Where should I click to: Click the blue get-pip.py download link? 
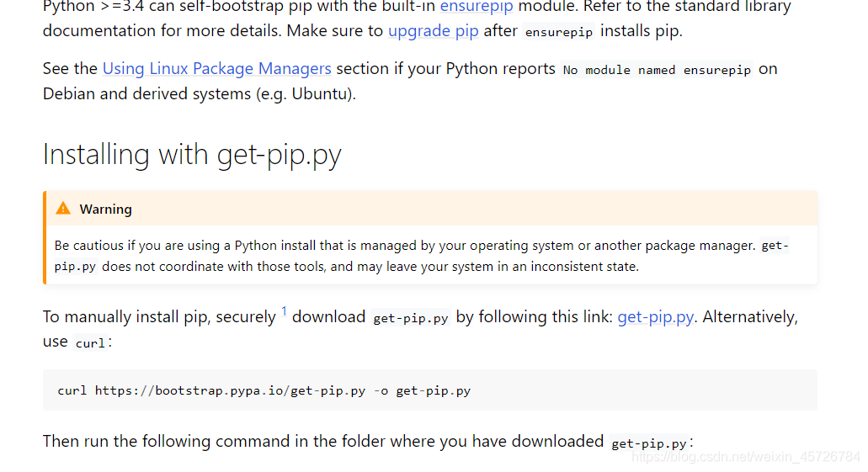656,317
